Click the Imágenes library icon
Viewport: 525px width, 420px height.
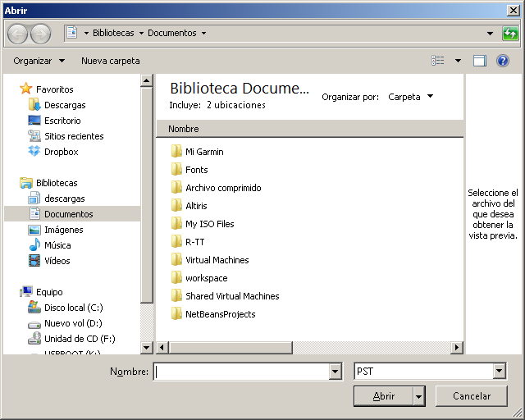click(34, 230)
